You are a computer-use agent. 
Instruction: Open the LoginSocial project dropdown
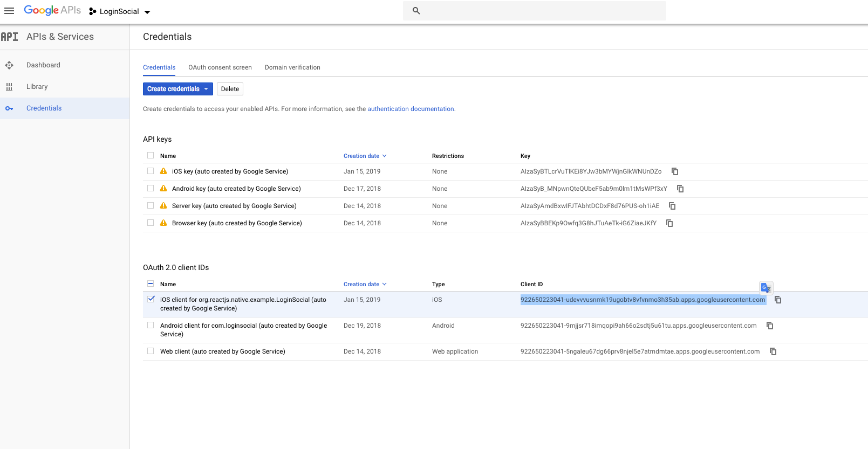click(x=120, y=11)
